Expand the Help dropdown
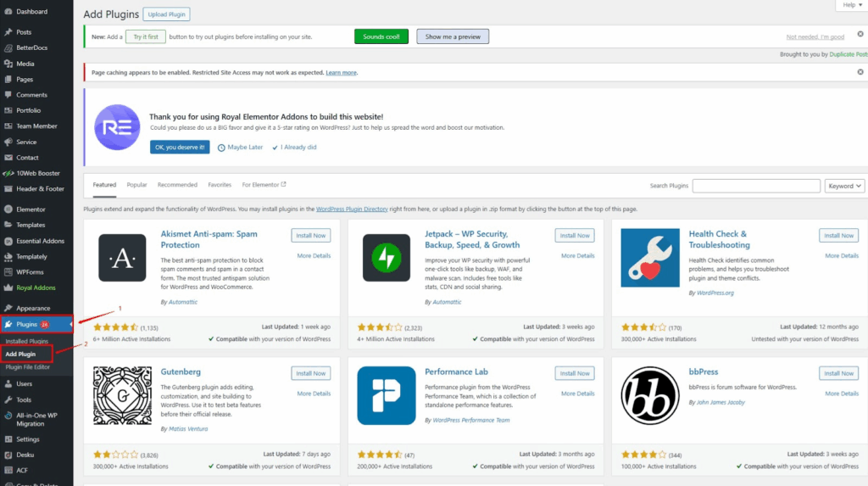This screenshot has height=486, width=868. (851, 5)
